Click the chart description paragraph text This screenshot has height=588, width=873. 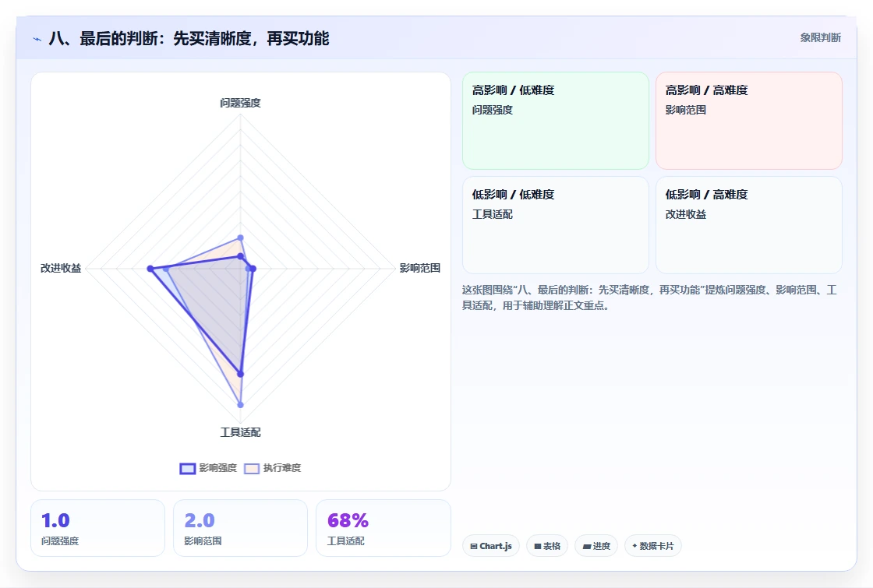[649, 298]
